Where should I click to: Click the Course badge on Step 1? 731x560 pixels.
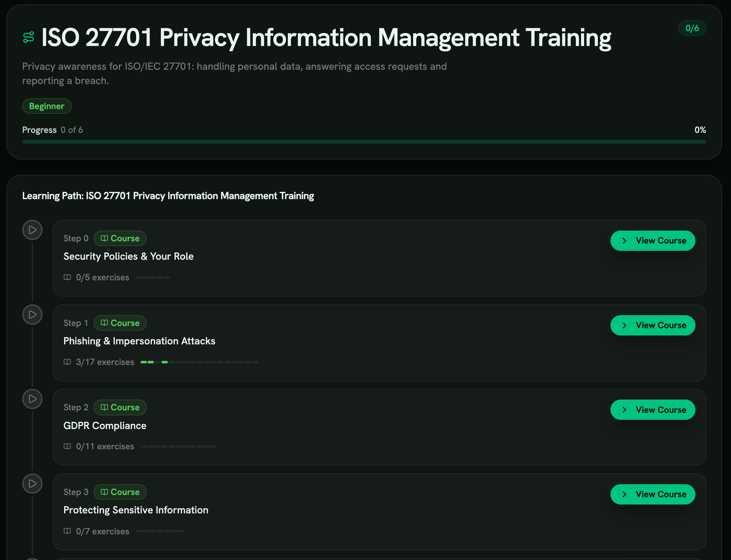(x=120, y=323)
